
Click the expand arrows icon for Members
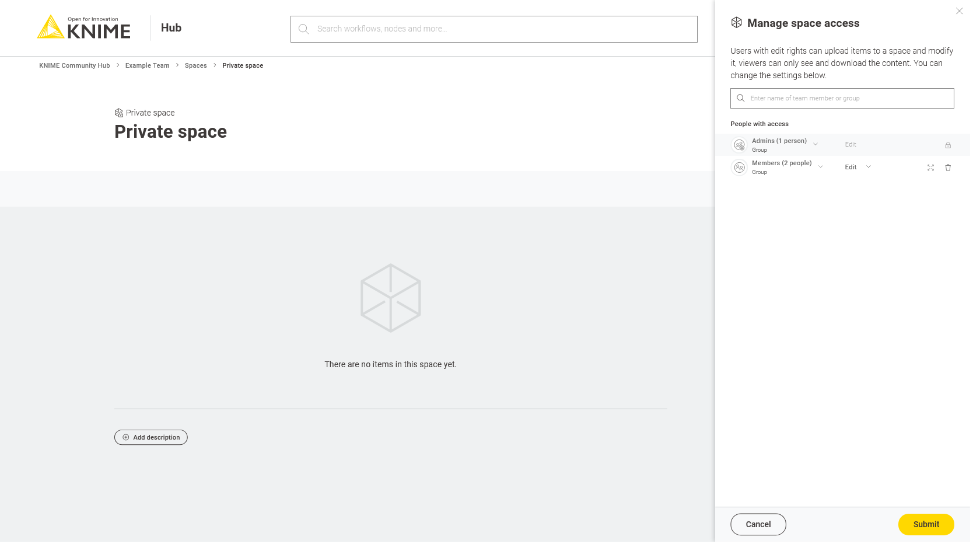[x=930, y=168]
